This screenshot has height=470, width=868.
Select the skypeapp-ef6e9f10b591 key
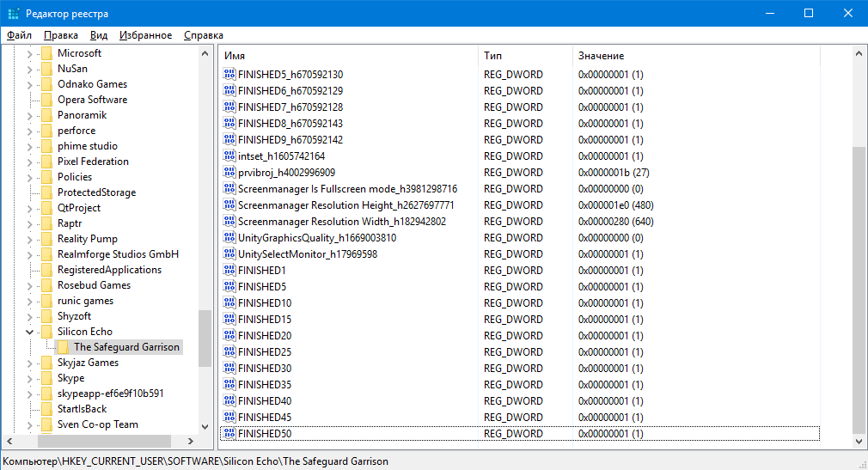tap(110, 394)
